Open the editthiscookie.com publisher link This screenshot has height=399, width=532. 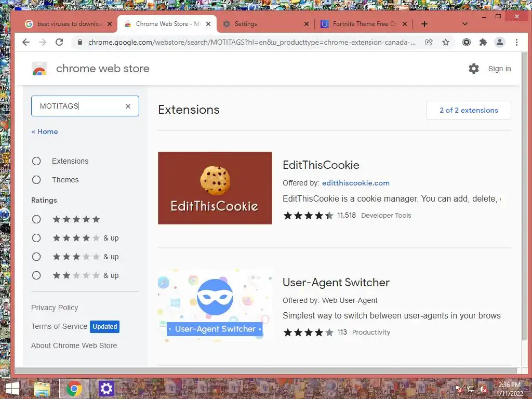click(x=355, y=183)
